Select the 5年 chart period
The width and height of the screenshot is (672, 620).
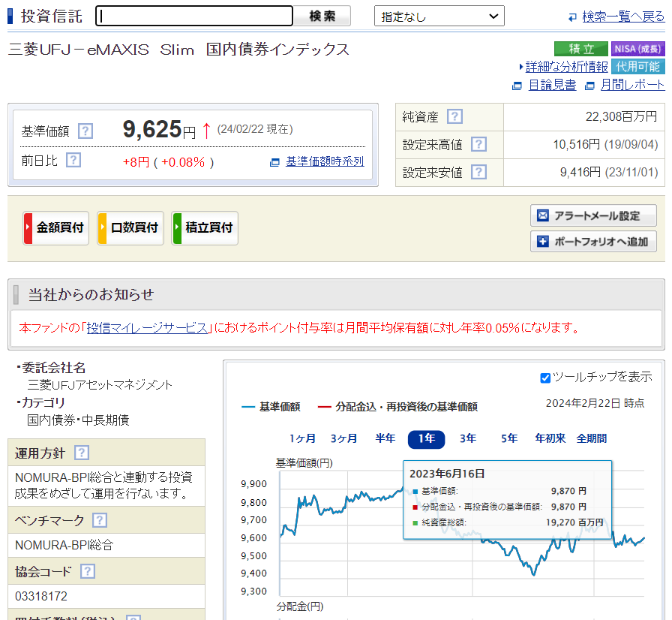coord(509,438)
